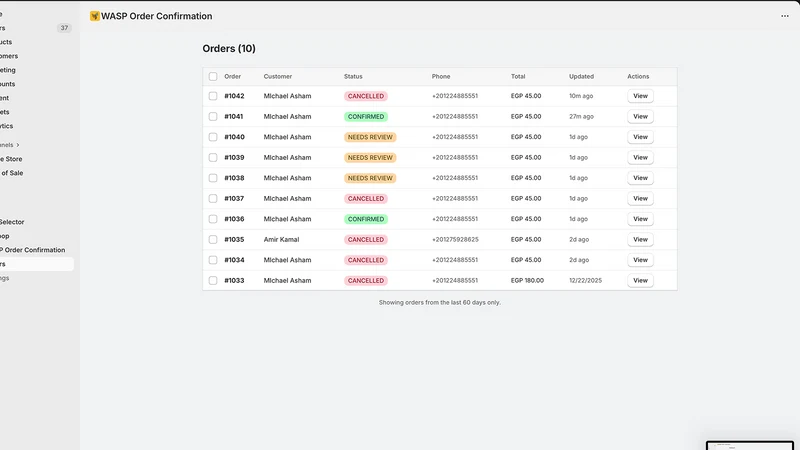
Task: Check the box for order #1041
Action: point(213,116)
